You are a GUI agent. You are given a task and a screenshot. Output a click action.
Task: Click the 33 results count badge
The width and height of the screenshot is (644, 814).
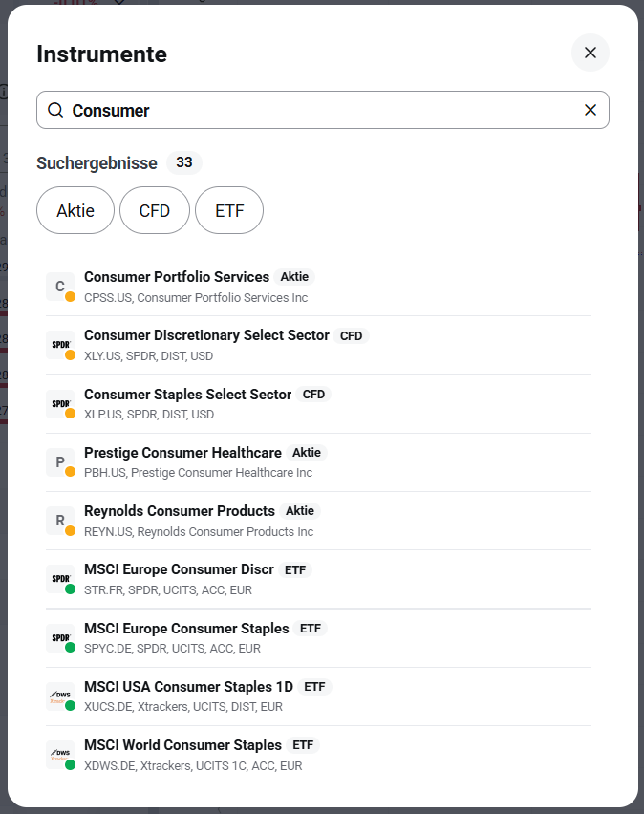(x=183, y=162)
